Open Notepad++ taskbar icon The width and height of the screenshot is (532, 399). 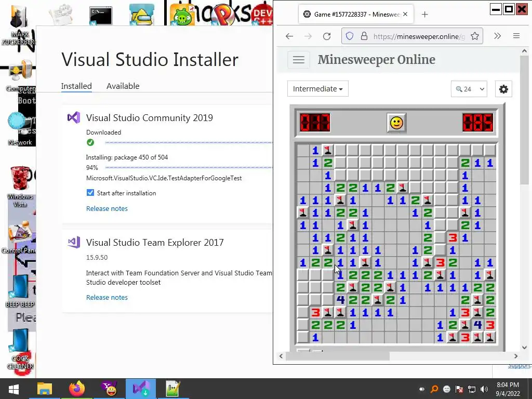(172, 389)
